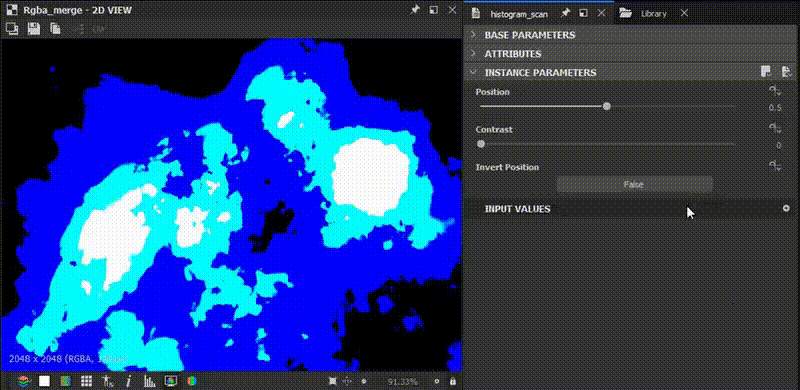This screenshot has height=390, width=800.
Task: Toggle Invert Position False button
Action: click(634, 184)
